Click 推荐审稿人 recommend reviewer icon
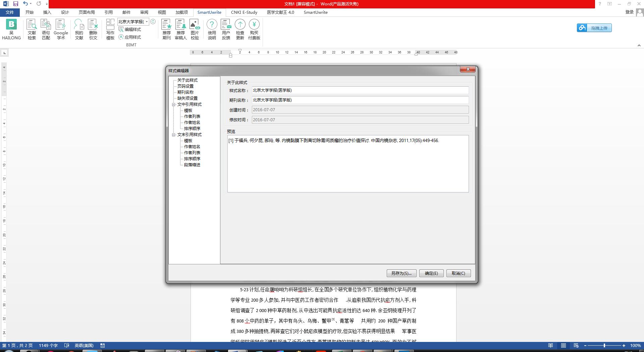 click(181, 30)
